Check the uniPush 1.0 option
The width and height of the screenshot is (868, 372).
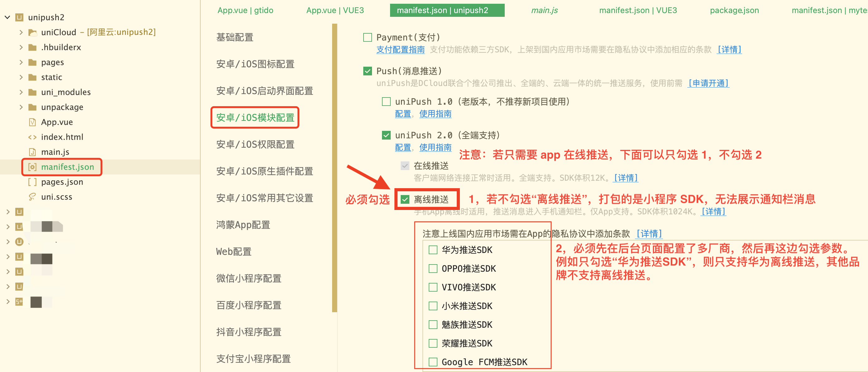(x=386, y=102)
